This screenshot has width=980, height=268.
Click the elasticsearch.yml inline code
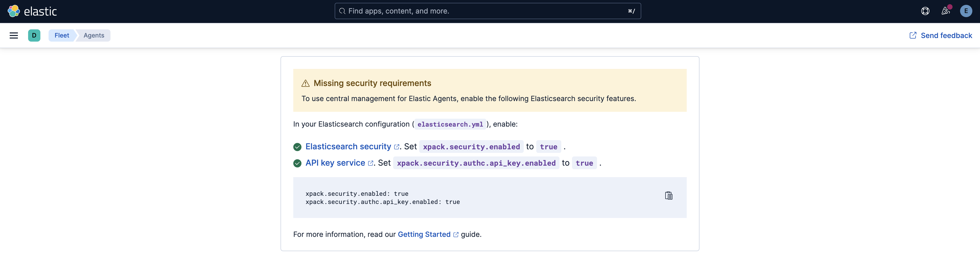coord(450,124)
